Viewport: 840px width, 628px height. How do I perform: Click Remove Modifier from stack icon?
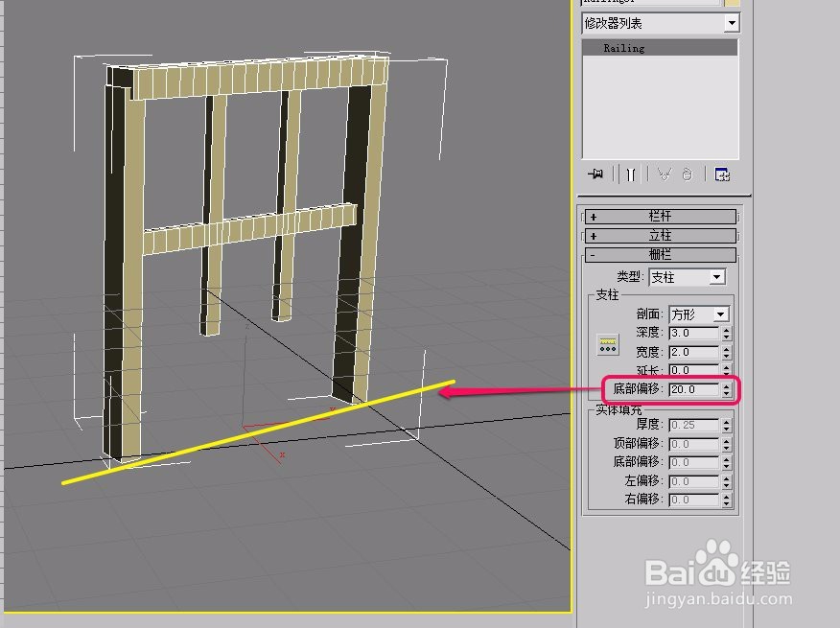pos(688,174)
